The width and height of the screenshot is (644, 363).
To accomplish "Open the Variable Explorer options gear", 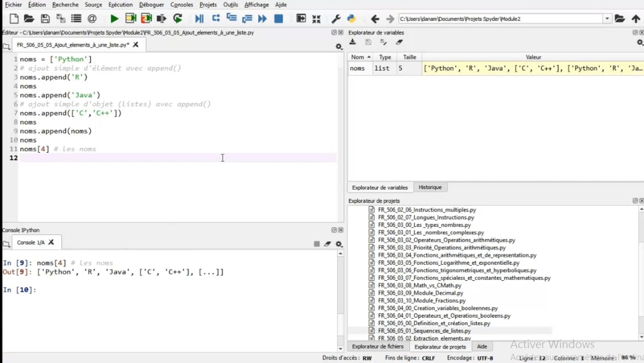I will pyautogui.click(x=639, y=43).
